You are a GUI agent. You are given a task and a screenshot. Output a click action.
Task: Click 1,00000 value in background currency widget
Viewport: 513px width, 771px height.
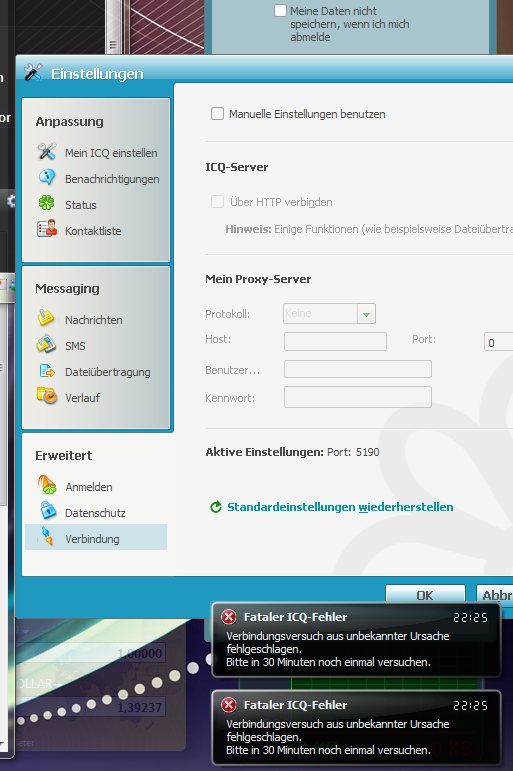point(139,653)
